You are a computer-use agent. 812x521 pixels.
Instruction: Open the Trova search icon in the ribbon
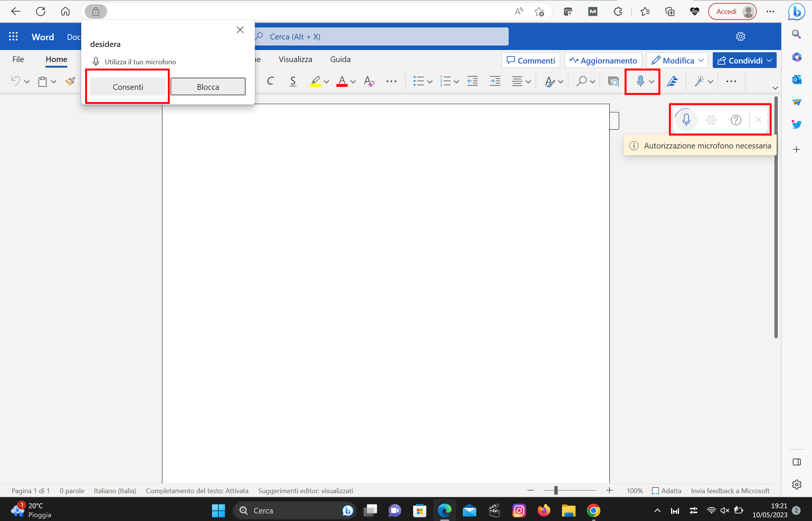[581, 81]
